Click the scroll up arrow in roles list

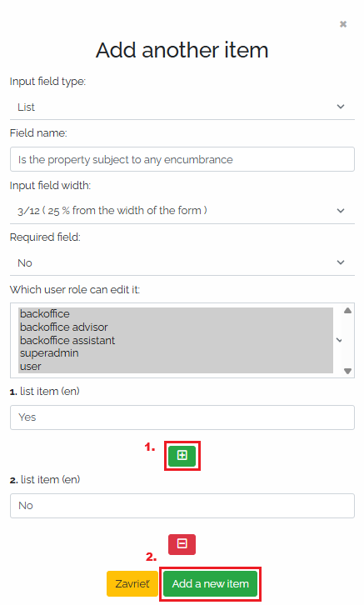click(347, 310)
